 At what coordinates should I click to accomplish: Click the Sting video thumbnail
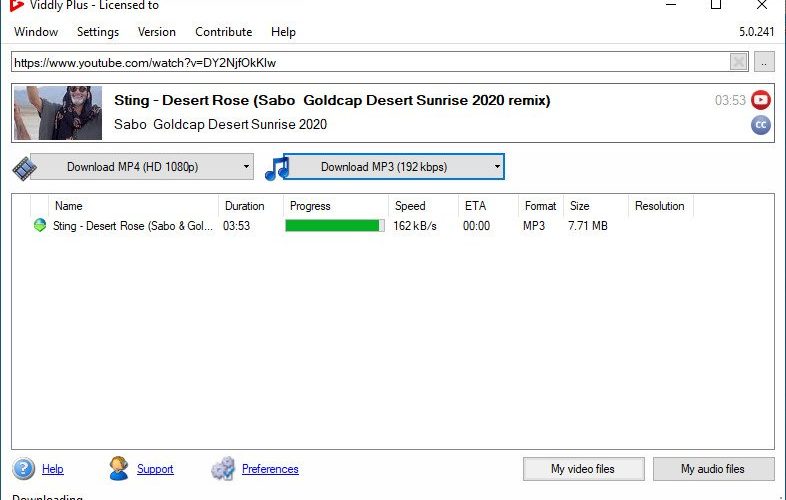click(58, 113)
